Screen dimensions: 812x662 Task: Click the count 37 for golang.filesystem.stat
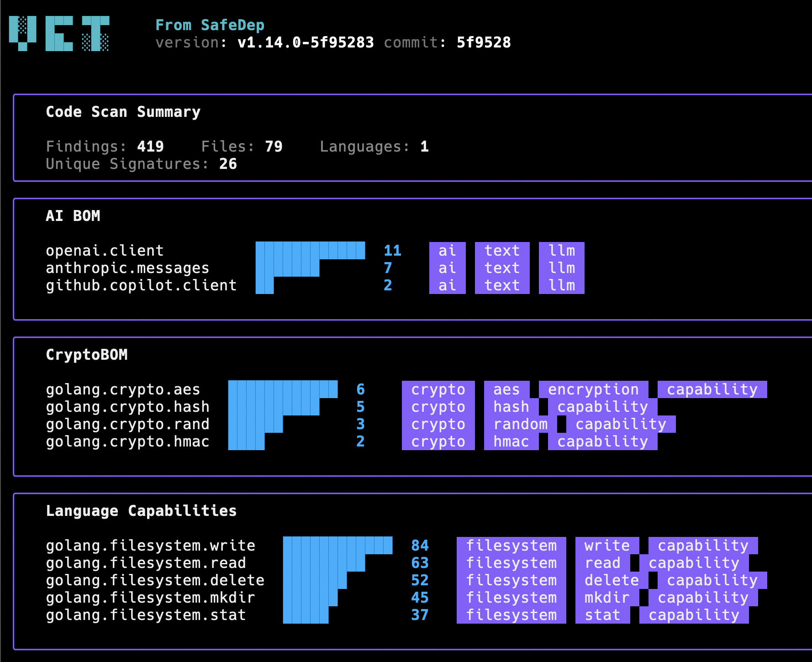[420, 615]
